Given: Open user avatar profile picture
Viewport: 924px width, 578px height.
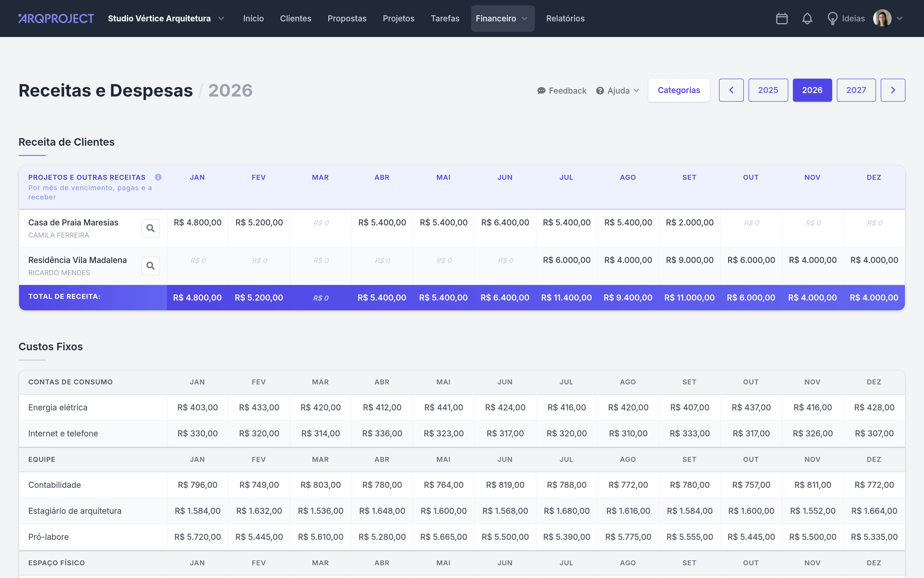Looking at the screenshot, I should click(882, 18).
